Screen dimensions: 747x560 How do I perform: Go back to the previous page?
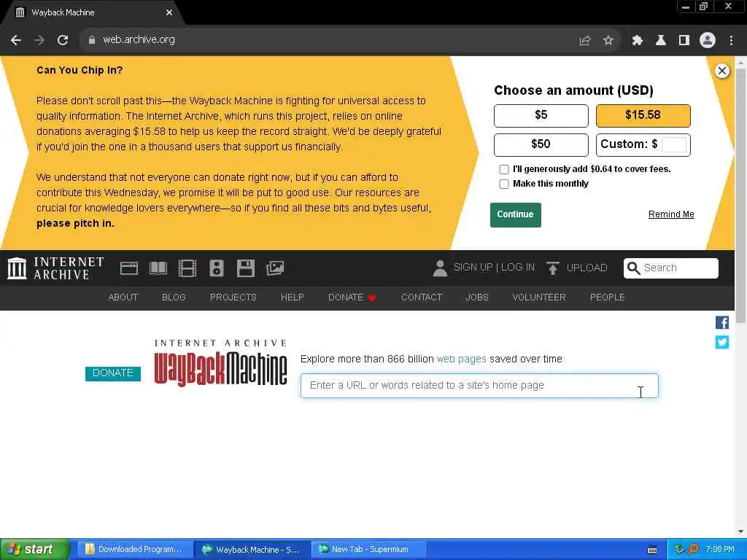tap(16, 40)
